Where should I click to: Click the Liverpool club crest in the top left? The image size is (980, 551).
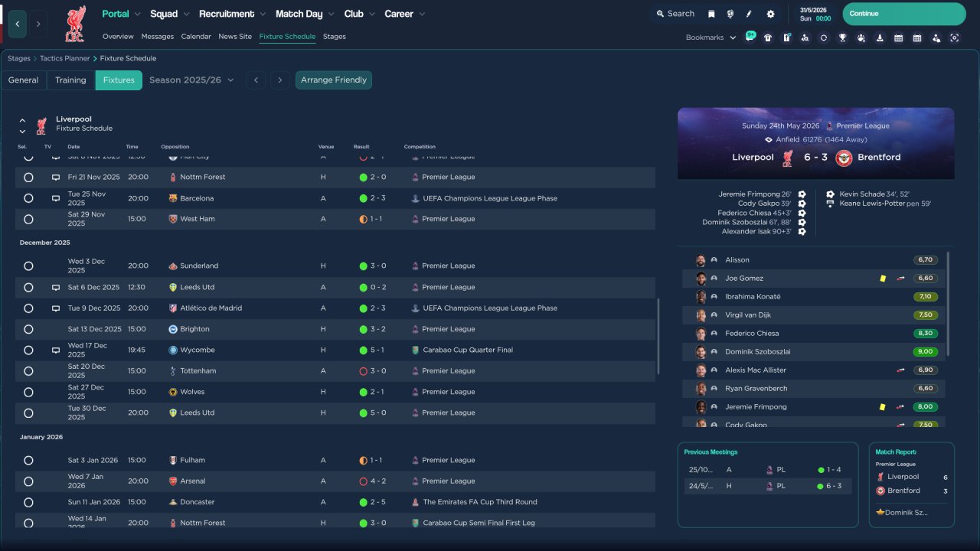pos(75,24)
